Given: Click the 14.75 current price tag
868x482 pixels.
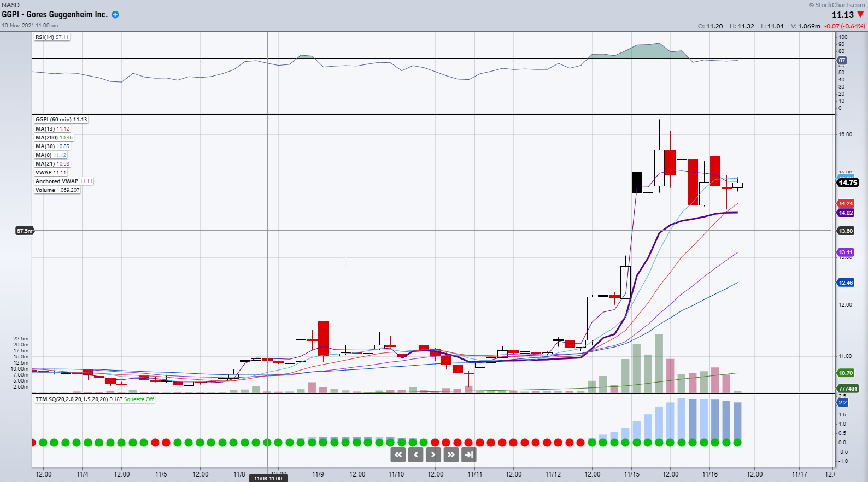Looking at the screenshot, I should [848, 183].
